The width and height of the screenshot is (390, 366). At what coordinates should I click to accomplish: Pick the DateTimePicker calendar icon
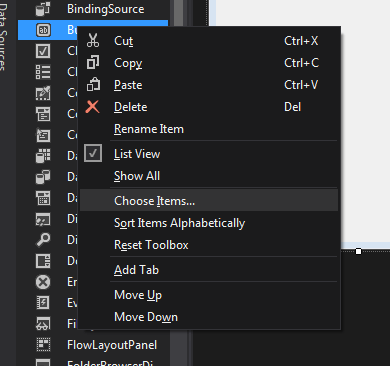coord(43,198)
